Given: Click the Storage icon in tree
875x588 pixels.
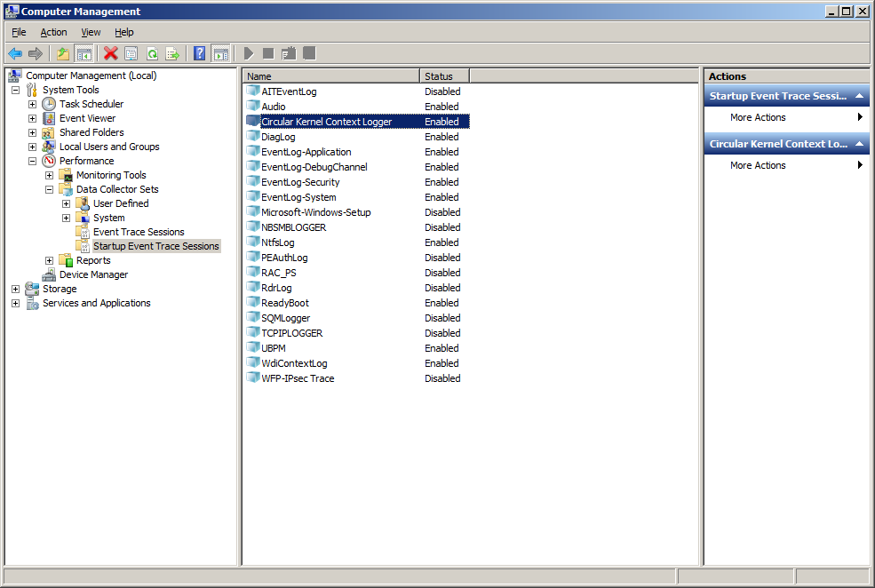Looking at the screenshot, I should pyautogui.click(x=32, y=289).
